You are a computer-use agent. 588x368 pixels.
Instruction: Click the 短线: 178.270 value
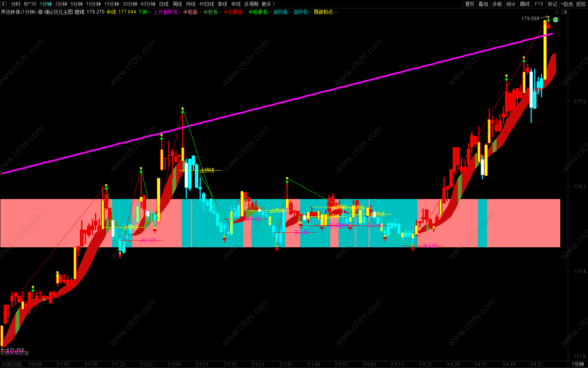pos(90,12)
